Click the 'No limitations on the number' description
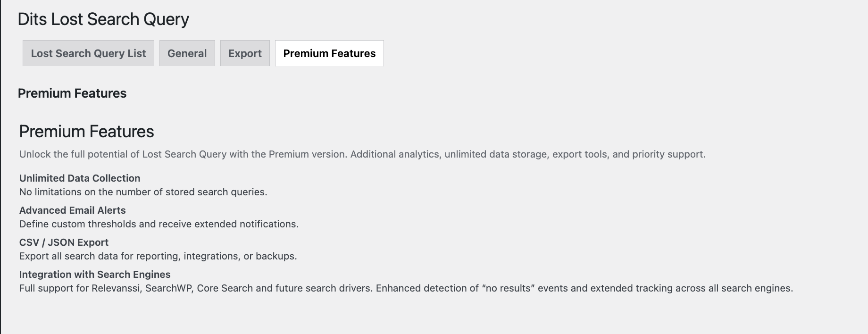868x334 pixels. [143, 192]
